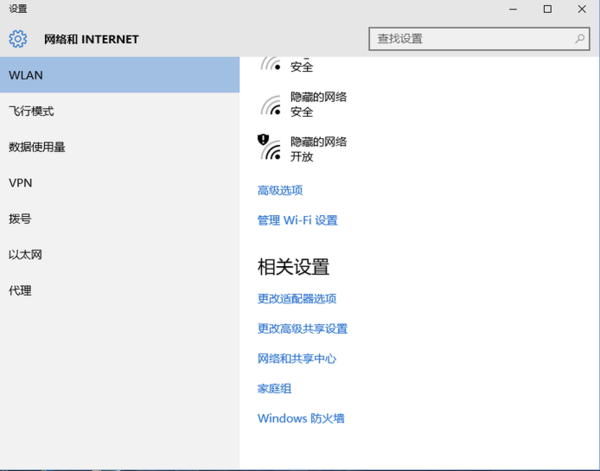Click the search magnifier icon
Viewport: 600px width, 471px height.
tap(580, 38)
